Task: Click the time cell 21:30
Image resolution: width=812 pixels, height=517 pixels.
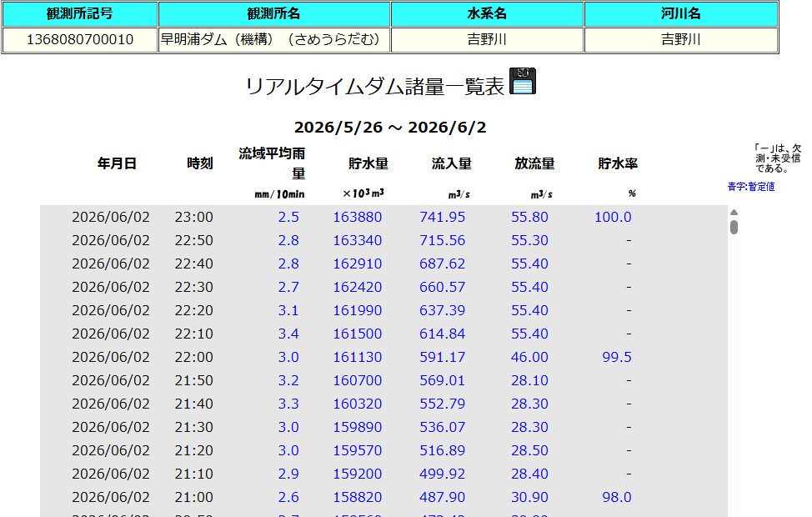Action: click(x=193, y=427)
